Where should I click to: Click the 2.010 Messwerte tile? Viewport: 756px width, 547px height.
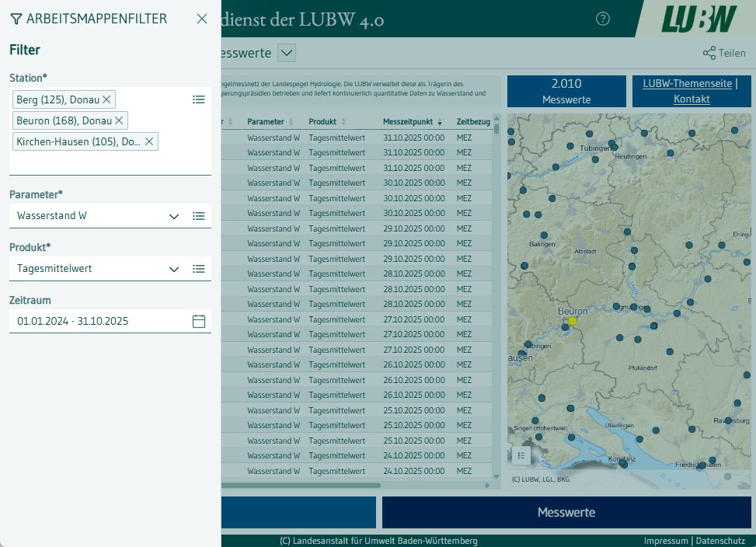pyautogui.click(x=566, y=91)
